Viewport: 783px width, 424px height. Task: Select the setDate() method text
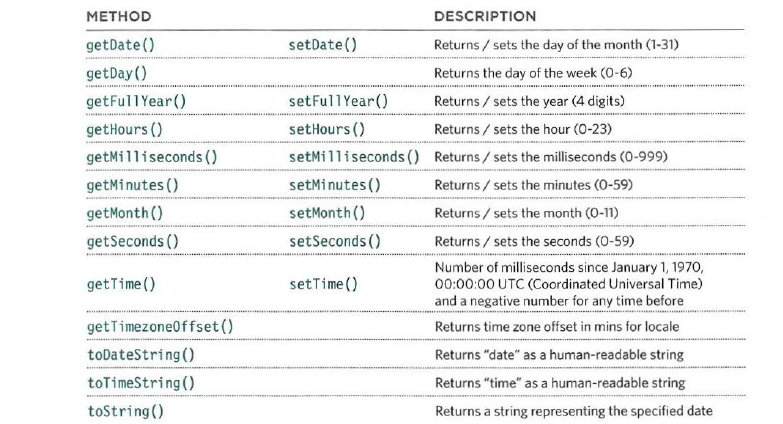pos(323,45)
